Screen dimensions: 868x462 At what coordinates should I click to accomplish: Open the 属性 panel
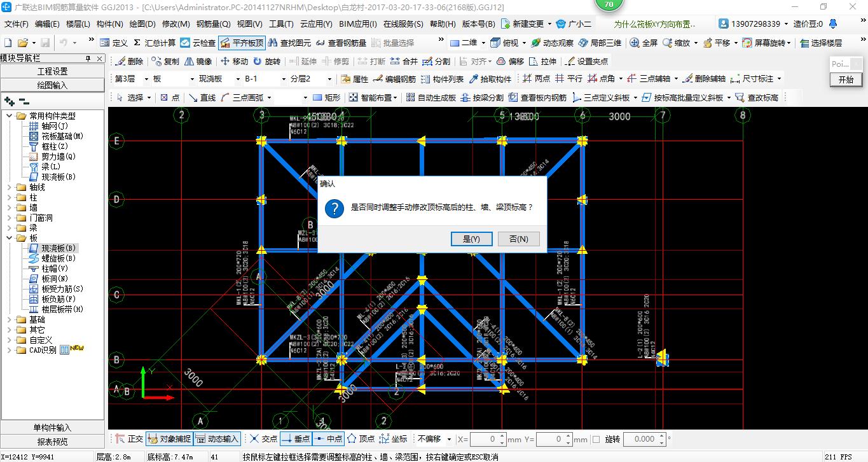pos(355,79)
